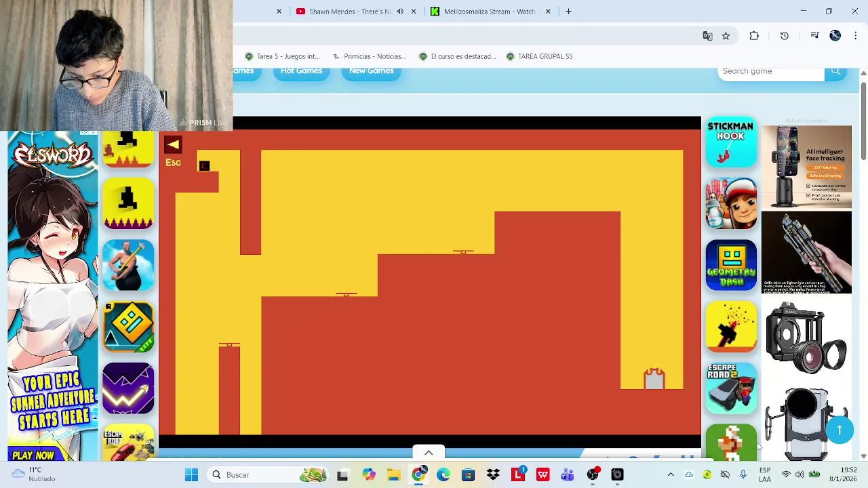Image resolution: width=868 pixels, height=488 pixels.
Task: Open the Escape Road 2 game icon
Action: (x=731, y=388)
